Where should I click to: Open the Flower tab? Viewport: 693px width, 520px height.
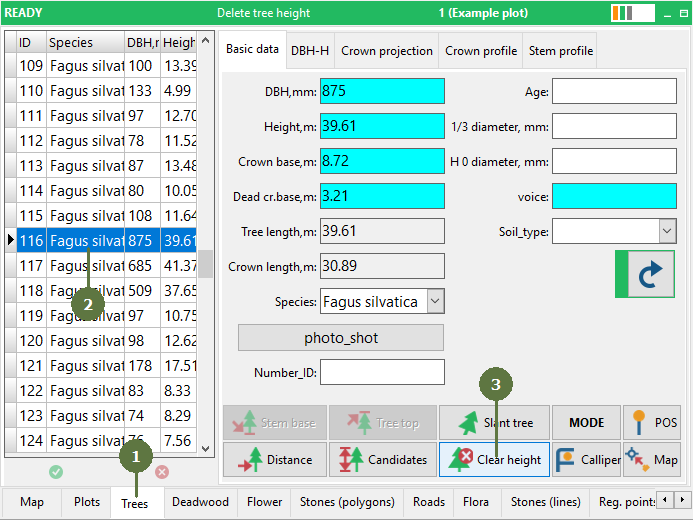pyautogui.click(x=264, y=502)
